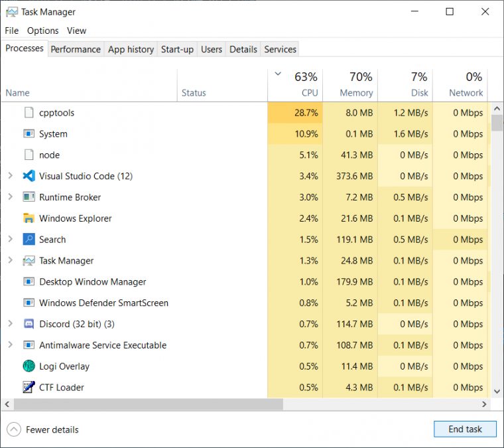Click the Antimalware Service Executable icon
The height and width of the screenshot is (448, 504).
29,345
